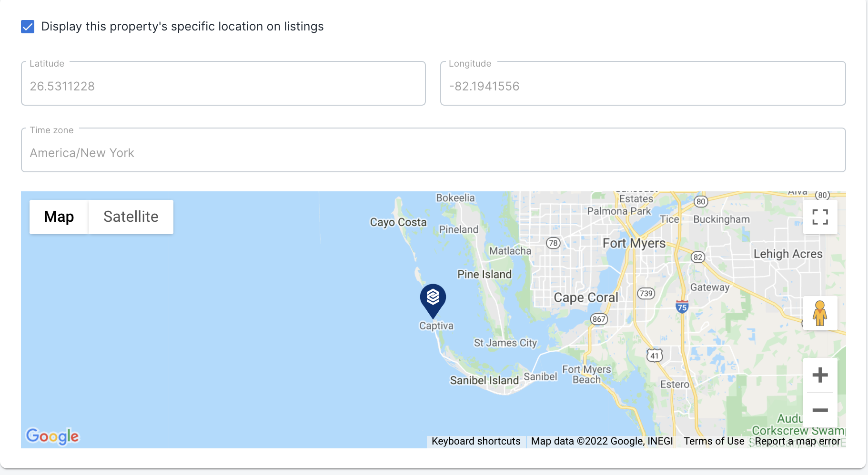Click the Cape Coral map label
This screenshot has width=868, height=475.
point(586,297)
